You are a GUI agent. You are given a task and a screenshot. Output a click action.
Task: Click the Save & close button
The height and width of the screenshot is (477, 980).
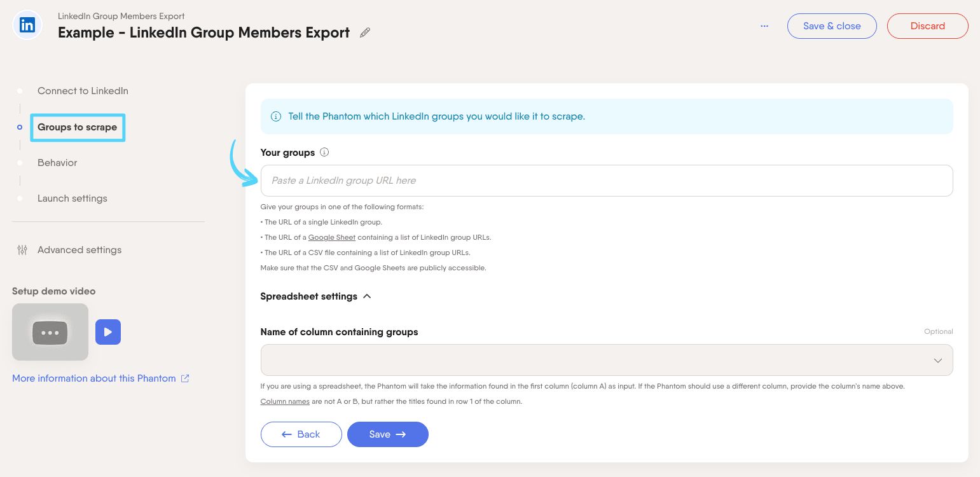coord(832,26)
